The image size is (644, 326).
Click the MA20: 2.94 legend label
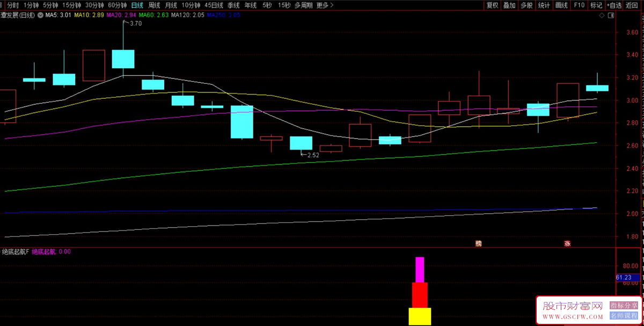[122, 16]
